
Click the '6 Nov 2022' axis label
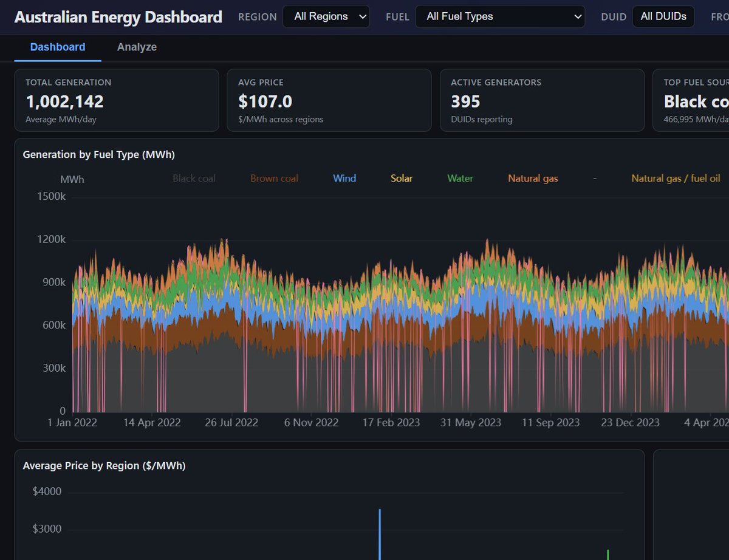(x=311, y=422)
